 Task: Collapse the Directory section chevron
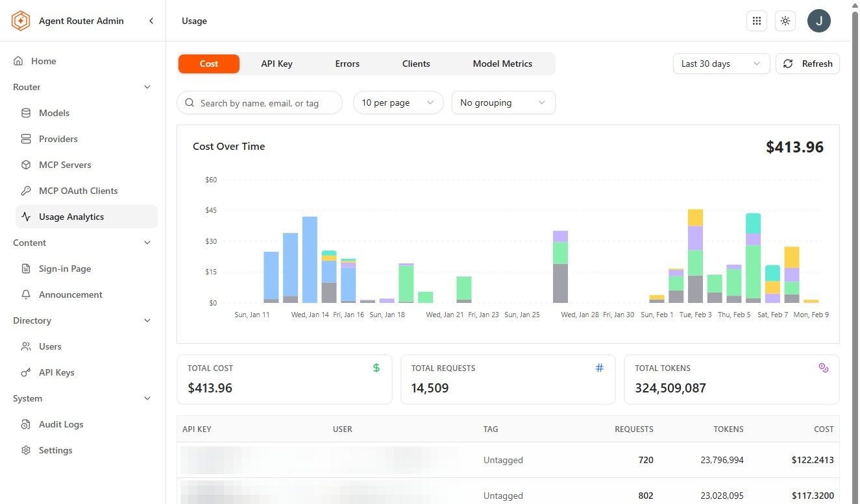(x=147, y=320)
